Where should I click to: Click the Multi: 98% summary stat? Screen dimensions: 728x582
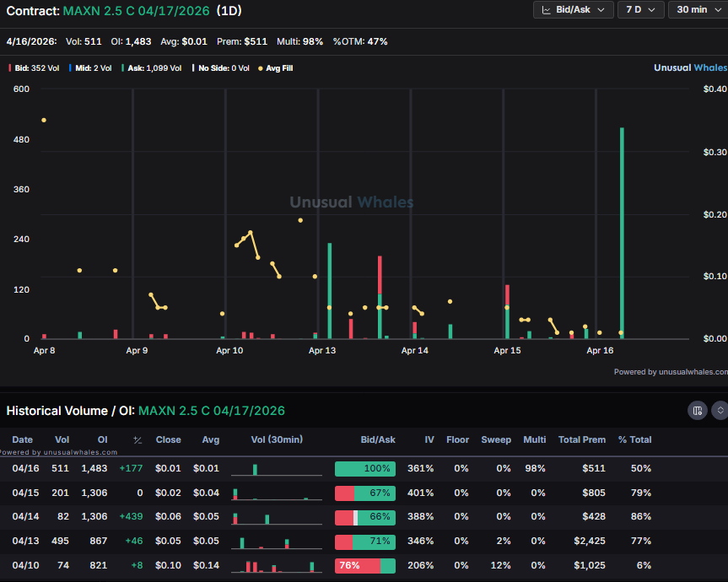(x=299, y=42)
